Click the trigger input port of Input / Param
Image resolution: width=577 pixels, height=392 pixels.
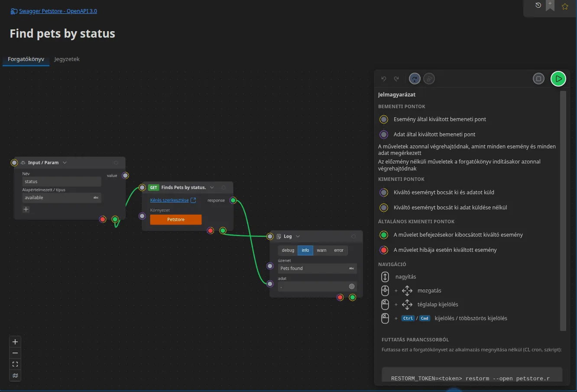pyautogui.click(x=14, y=163)
